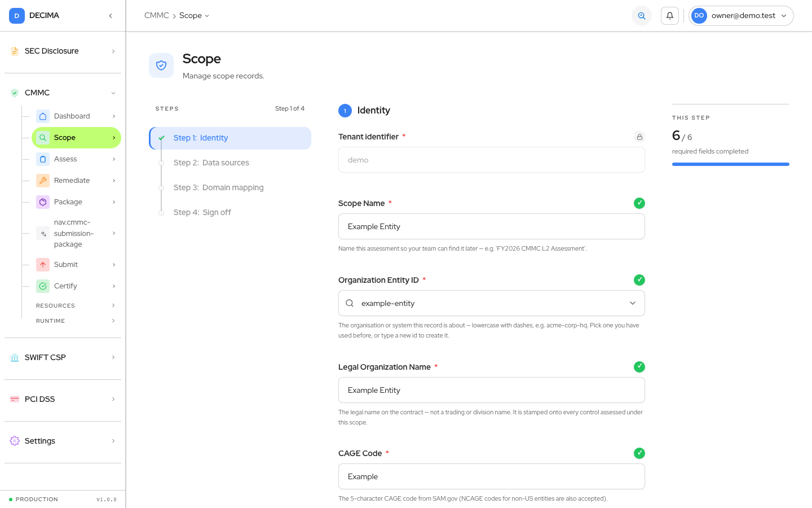Screen dimensions: 812x508
Task: Open the owner@demo.test account dropdown
Action: (x=741, y=16)
